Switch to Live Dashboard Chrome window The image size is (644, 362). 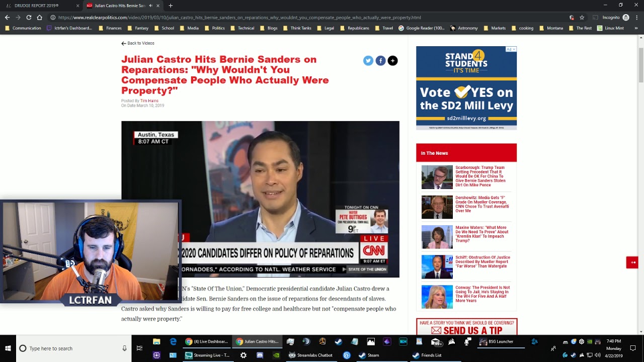207,342
